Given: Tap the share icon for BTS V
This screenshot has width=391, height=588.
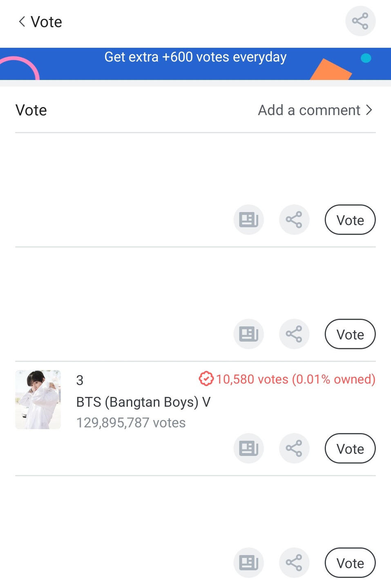Looking at the screenshot, I should click(x=294, y=448).
